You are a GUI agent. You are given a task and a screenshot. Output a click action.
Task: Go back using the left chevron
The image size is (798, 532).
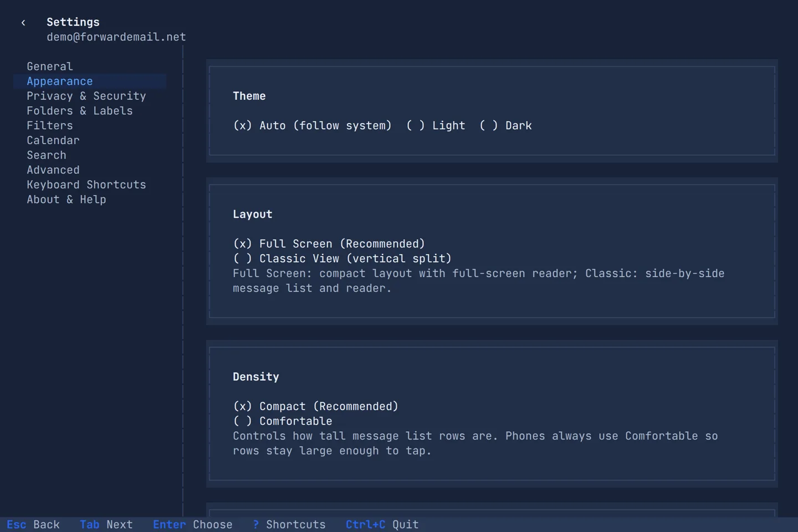pyautogui.click(x=23, y=23)
